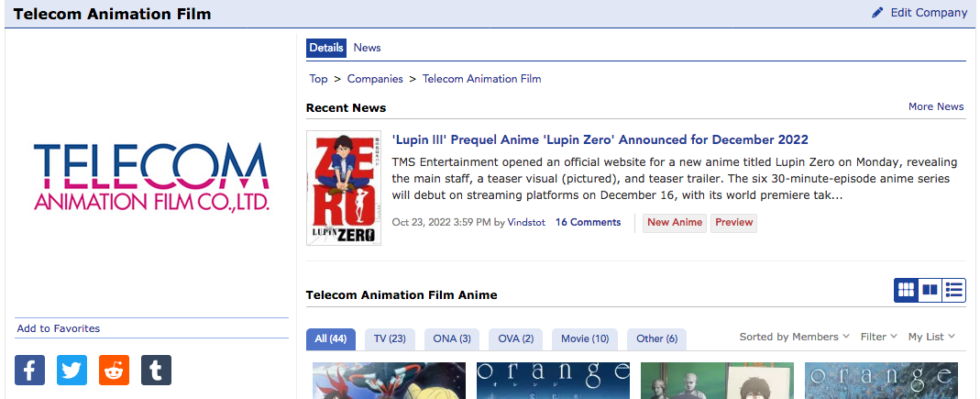Select the TV (23) tab
Screen dimensions: 980x399
tap(390, 339)
